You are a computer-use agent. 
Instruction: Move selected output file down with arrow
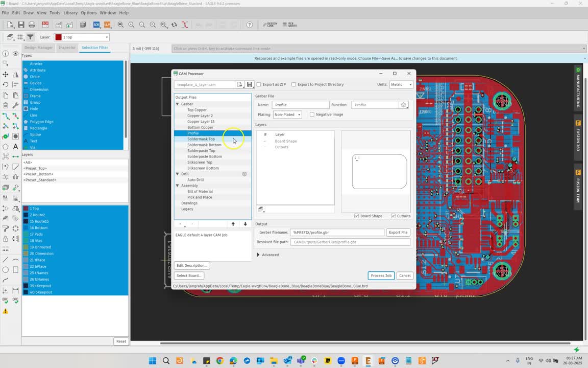(x=245, y=224)
